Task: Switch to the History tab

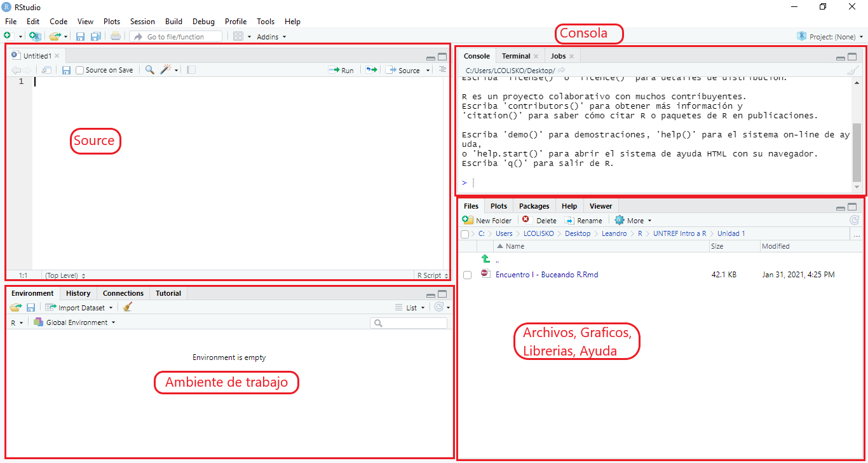Action: click(78, 293)
